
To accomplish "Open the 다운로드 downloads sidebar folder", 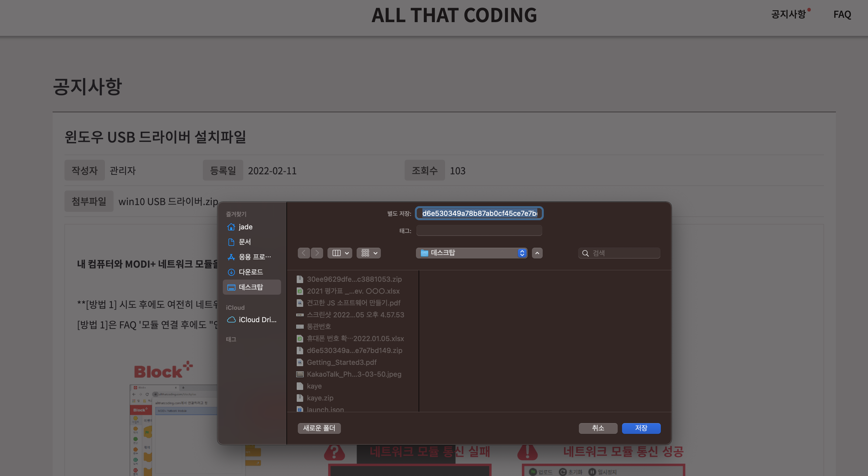I will (x=251, y=272).
